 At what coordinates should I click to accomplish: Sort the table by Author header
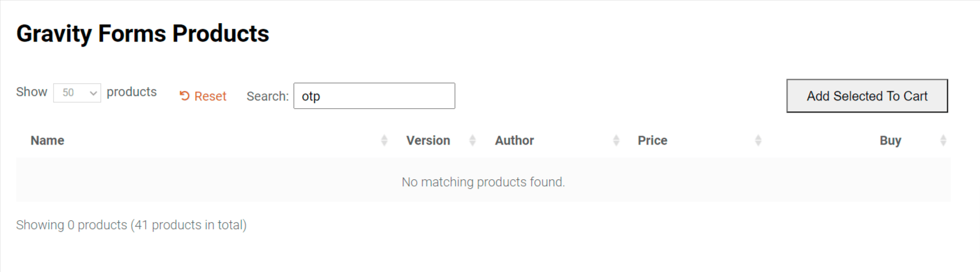click(515, 140)
